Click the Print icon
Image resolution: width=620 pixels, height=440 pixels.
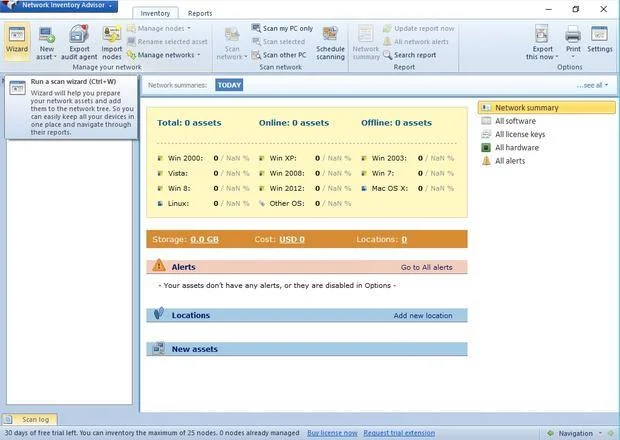[573, 34]
